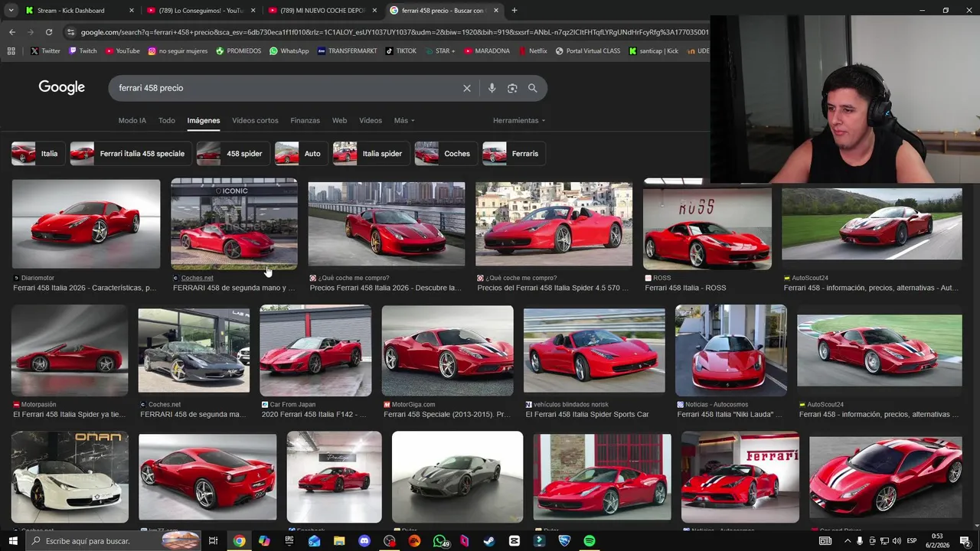Open File Explorer from the taskbar
The image size is (980, 551).
point(339,541)
